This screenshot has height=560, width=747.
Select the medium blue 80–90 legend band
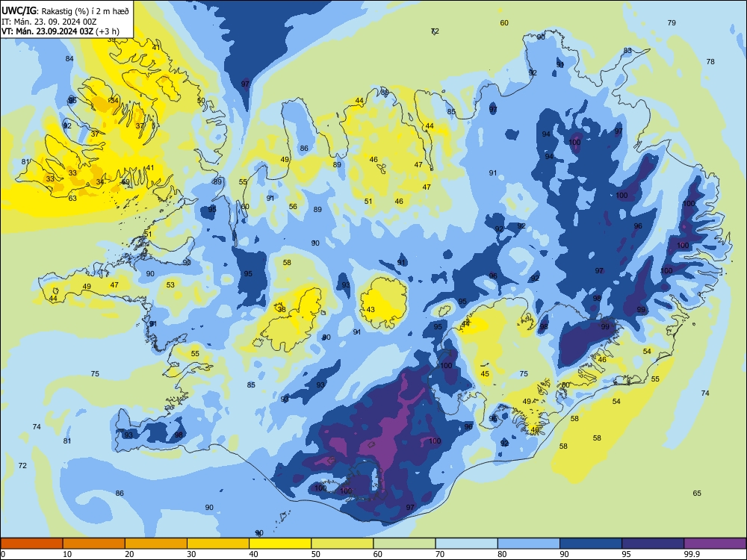[529, 544]
